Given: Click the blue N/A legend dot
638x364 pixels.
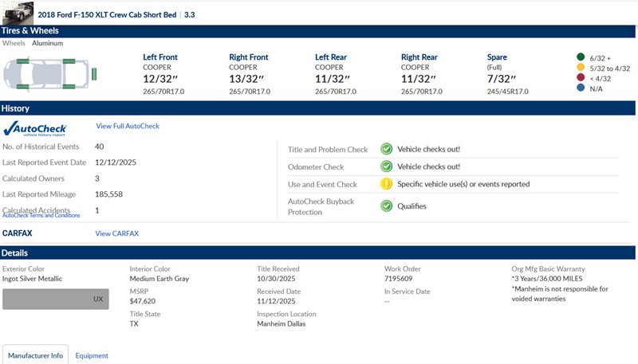Looking at the screenshot, I should [x=580, y=89].
